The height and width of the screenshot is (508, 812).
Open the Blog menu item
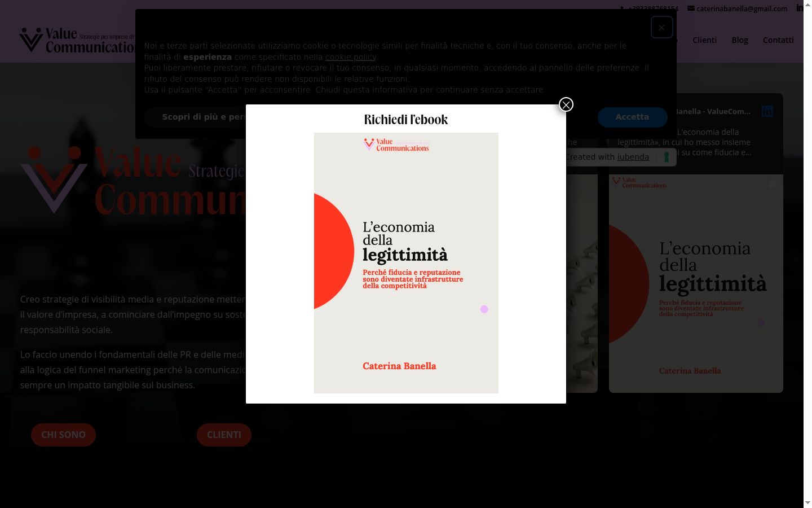coord(740,40)
